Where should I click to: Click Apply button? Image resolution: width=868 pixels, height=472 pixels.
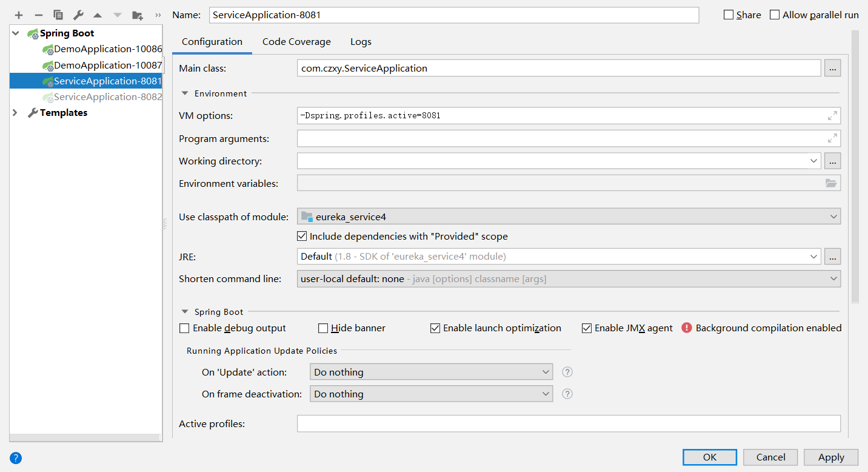click(x=831, y=457)
